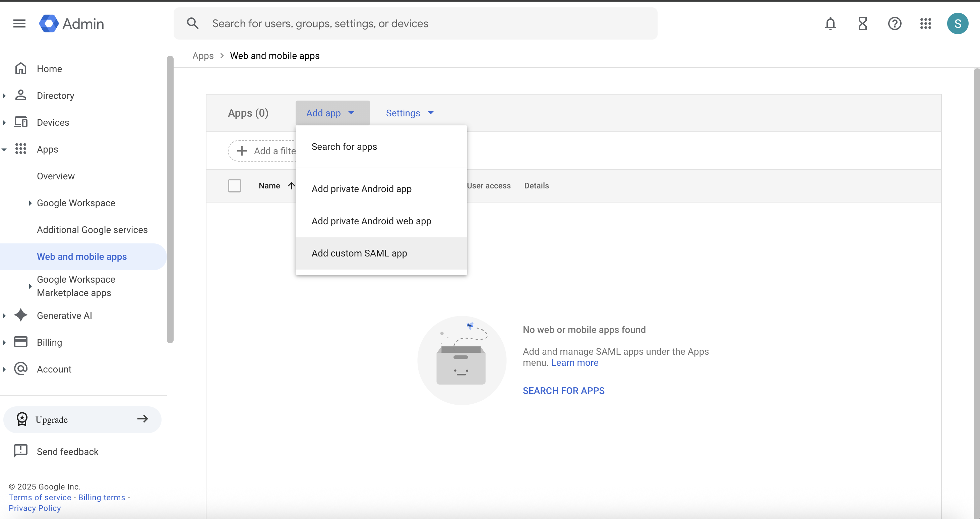
Task: Click the Upgrade button
Action: (x=82, y=419)
